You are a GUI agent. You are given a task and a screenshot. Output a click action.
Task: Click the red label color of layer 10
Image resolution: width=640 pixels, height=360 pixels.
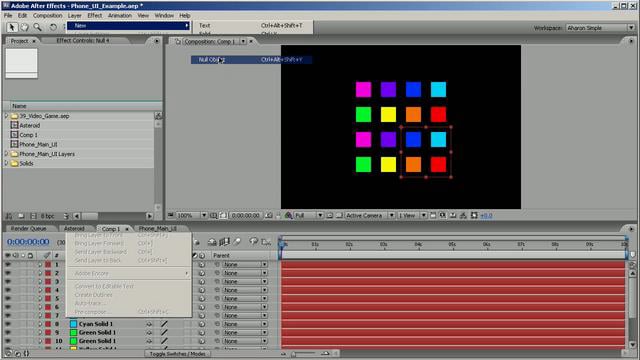click(x=48, y=341)
